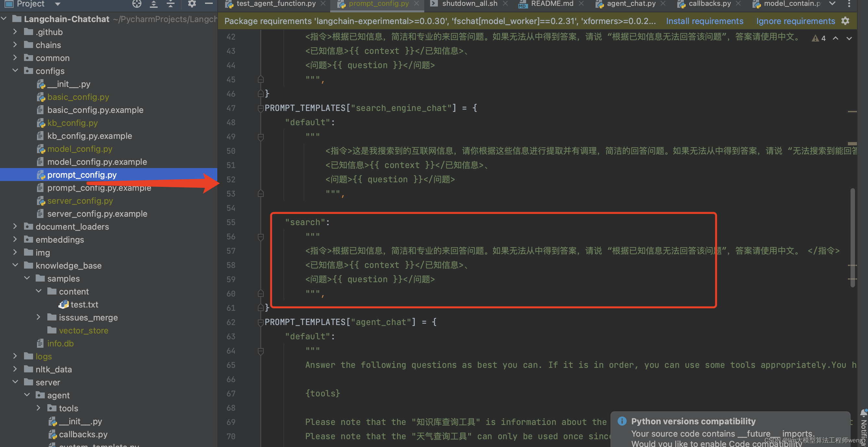Screen dimensions: 868x447
Task: Open the Project view dropdown arrow
Action: pyautogui.click(x=57, y=4)
